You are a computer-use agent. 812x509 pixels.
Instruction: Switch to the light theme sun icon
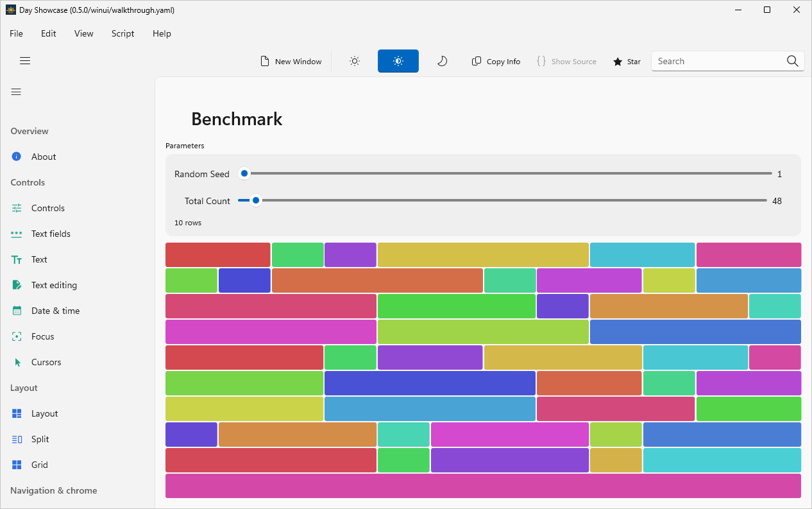pos(355,61)
